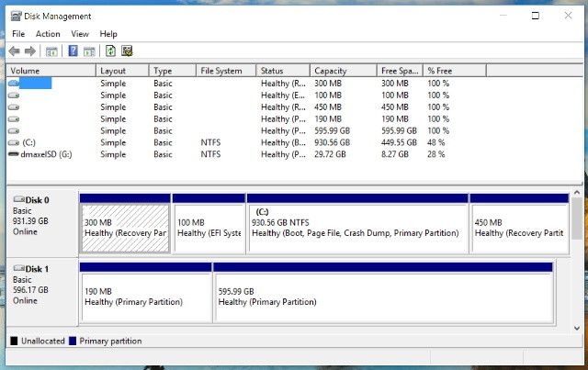Toggle Show/Hide Console Tree toolbar icon
The image size is (588, 370).
tap(51, 51)
